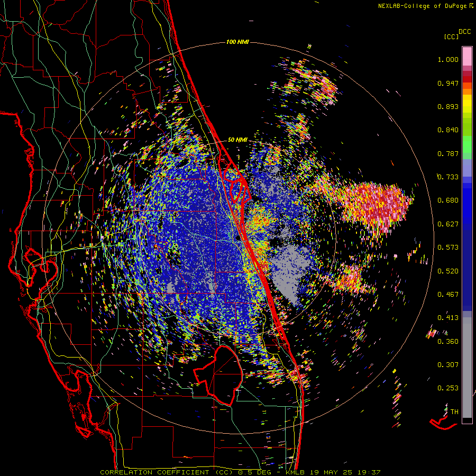The height and width of the screenshot is (476, 476).
Task: Click the NEXLAB-College of DuPage label
Action: [422, 6]
